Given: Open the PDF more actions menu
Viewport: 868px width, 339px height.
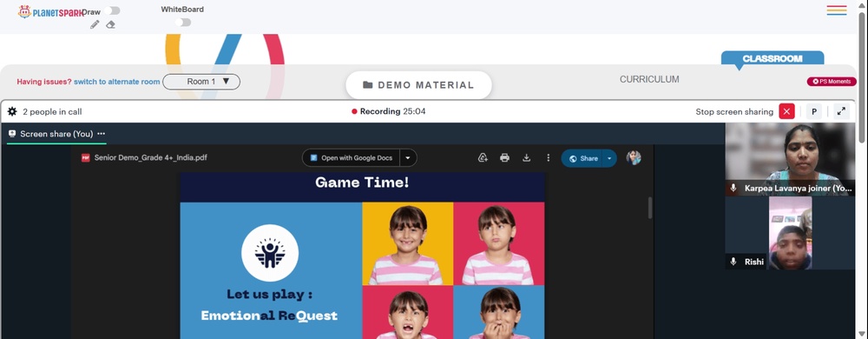Looking at the screenshot, I should 548,158.
